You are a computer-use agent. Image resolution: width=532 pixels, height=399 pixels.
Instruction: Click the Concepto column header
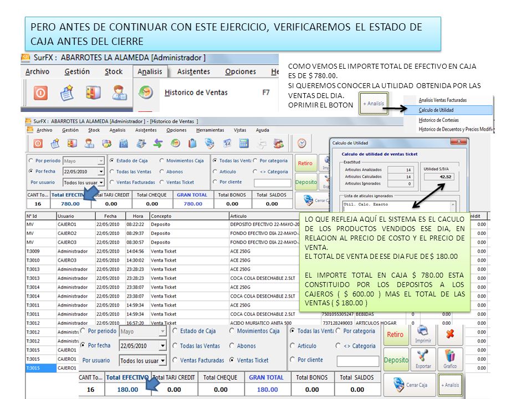(x=189, y=216)
